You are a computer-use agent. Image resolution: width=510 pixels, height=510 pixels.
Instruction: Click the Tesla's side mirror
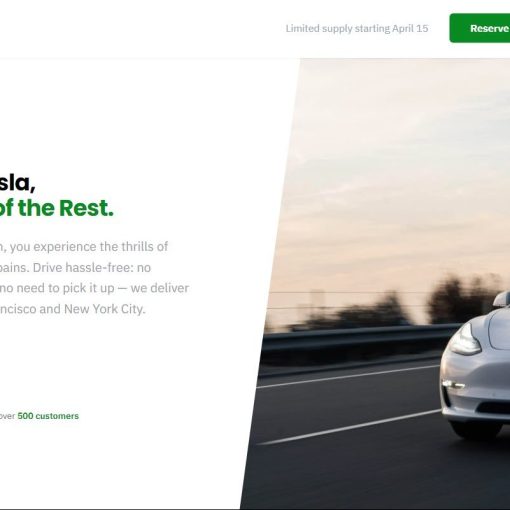tap(502, 299)
